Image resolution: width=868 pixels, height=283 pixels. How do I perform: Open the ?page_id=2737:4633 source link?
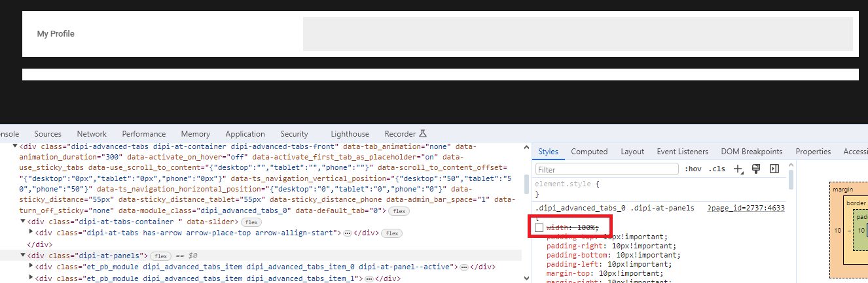[x=746, y=208]
